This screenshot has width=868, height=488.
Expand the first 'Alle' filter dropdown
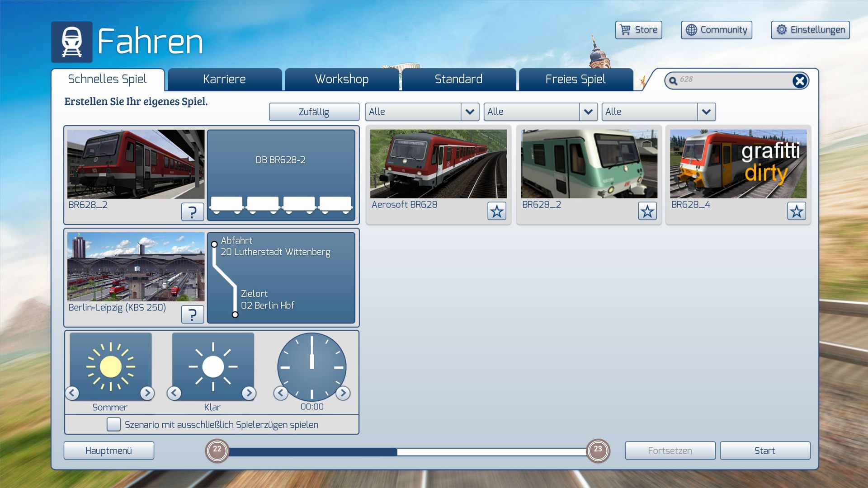470,112
